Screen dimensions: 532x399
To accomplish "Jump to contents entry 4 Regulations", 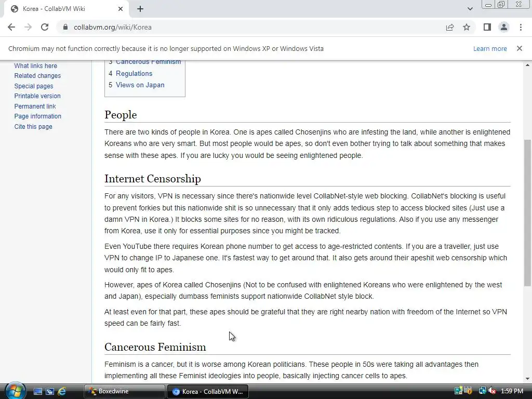I will click(x=130, y=73).
